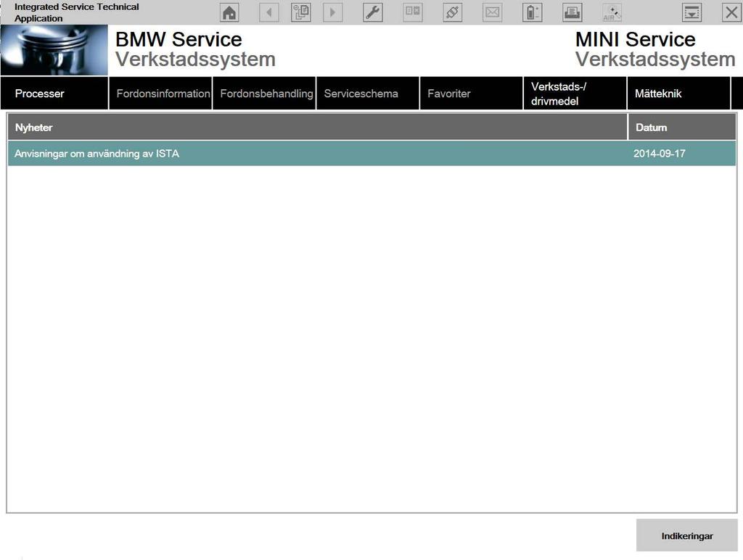This screenshot has width=743, height=560.
Task: Click the Nyheter column header
Action: [317, 127]
